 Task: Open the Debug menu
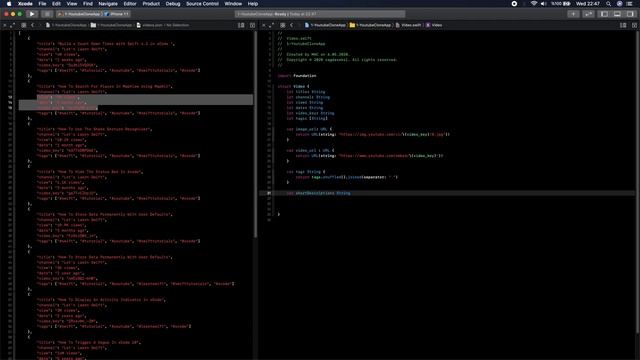coord(173,4)
